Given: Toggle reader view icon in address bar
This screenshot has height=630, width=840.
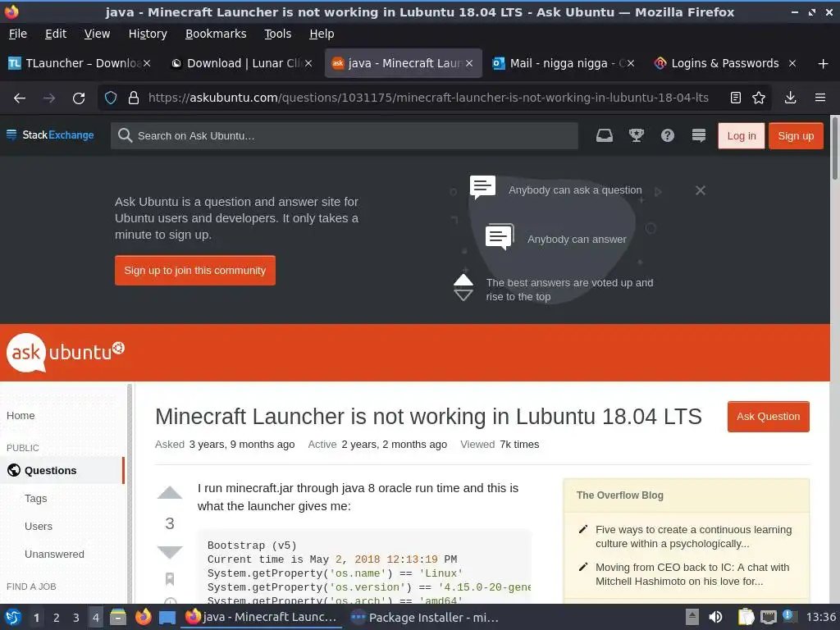Looking at the screenshot, I should (736, 98).
